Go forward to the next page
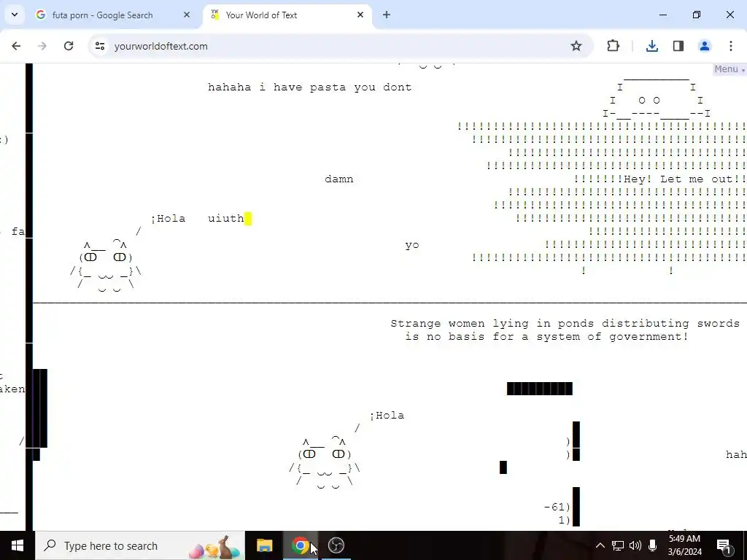 tap(42, 46)
